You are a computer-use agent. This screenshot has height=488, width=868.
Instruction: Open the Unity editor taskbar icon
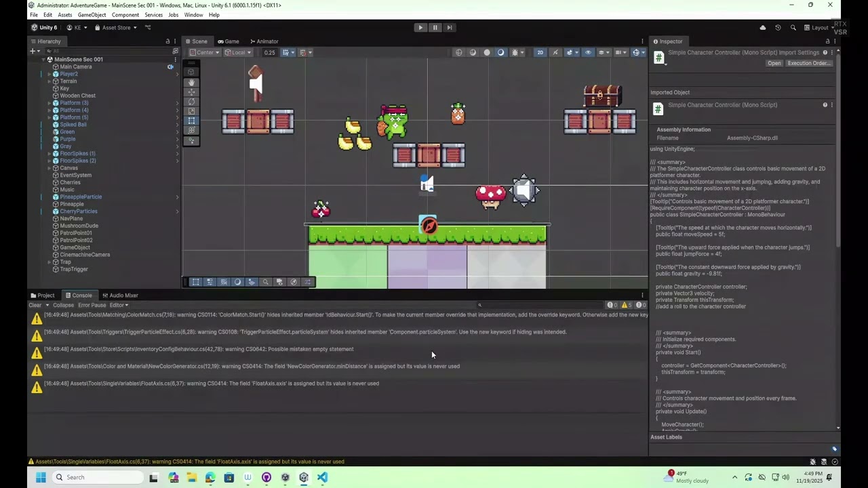click(x=304, y=477)
